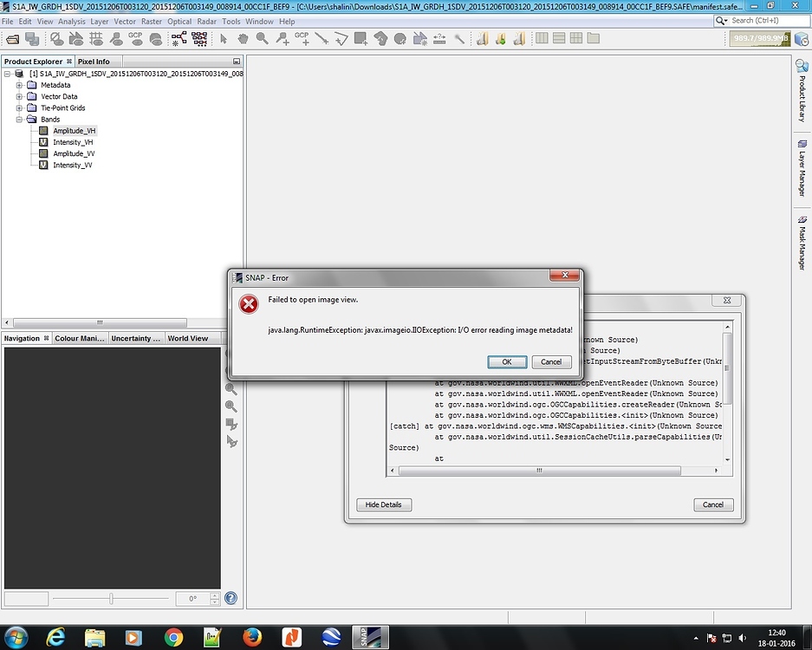The height and width of the screenshot is (650, 812).
Task: Open the Product Library sidebar panel
Action: (802, 91)
